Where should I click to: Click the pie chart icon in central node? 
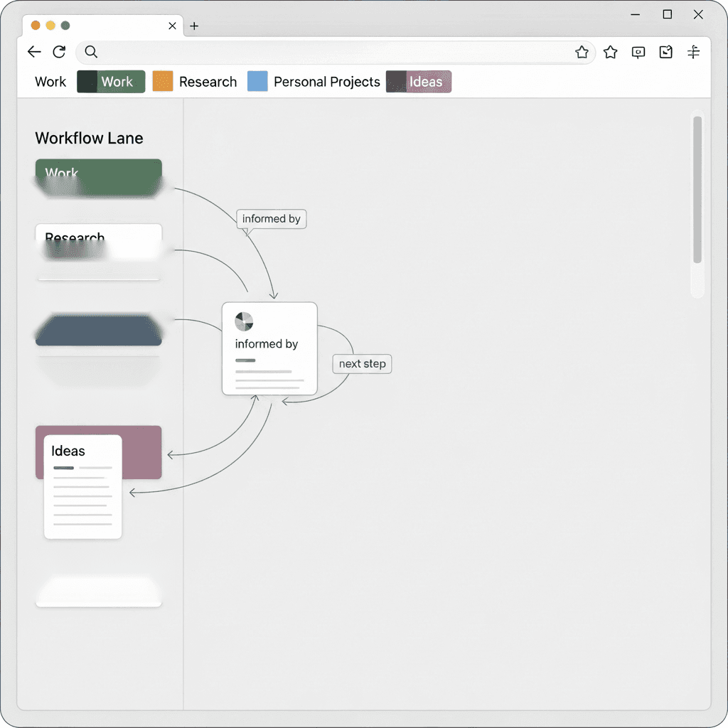pos(244,321)
